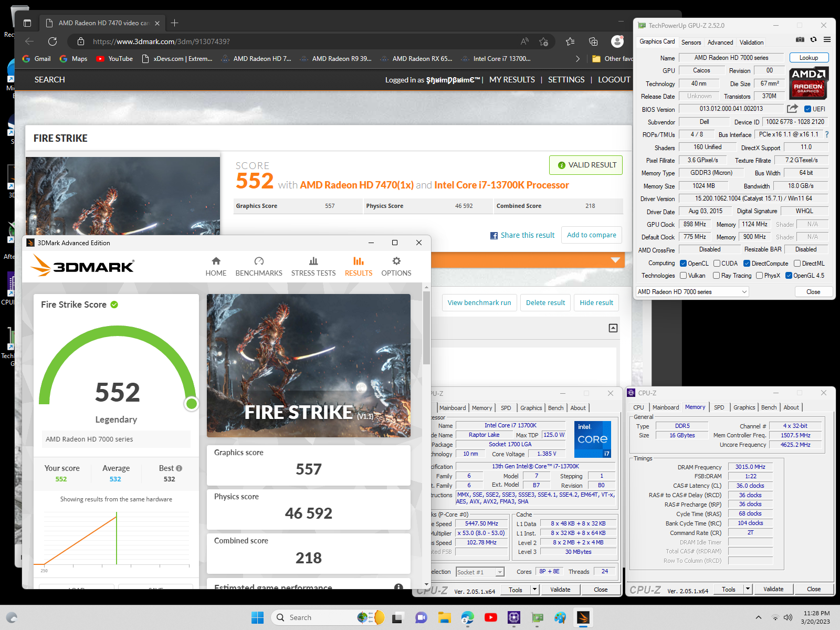Switch to Sensors tab in GPU-Z
Image resolution: width=840 pixels, height=630 pixels.
691,43
